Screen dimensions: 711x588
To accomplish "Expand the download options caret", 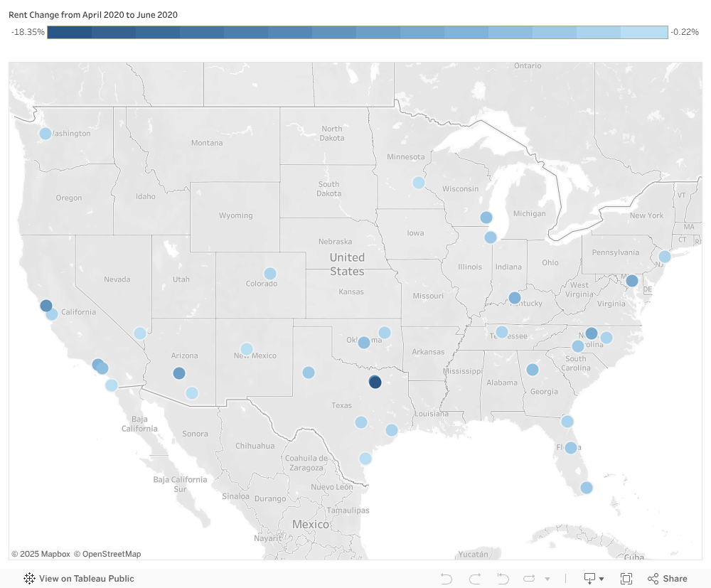I will click(602, 579).
